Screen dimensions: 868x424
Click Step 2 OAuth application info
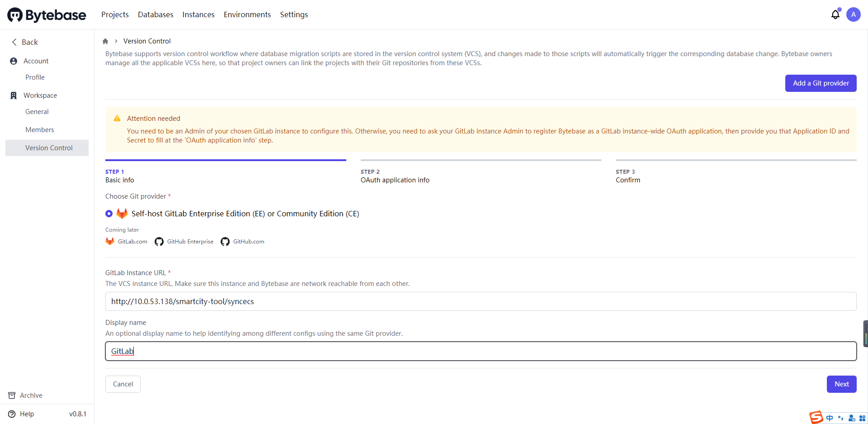[x=481, y=172]
